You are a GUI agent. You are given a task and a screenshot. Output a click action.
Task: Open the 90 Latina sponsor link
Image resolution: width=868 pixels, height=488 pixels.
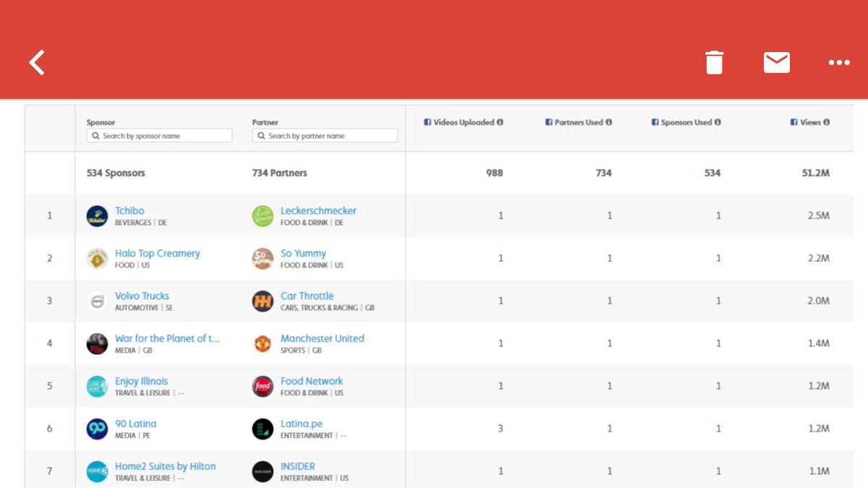[x=135, y=424]
